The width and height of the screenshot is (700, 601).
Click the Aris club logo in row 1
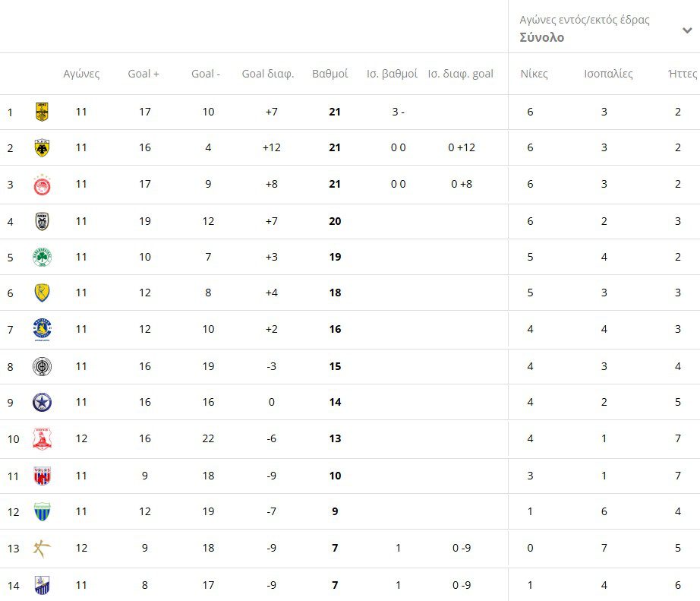coord(42,112)
